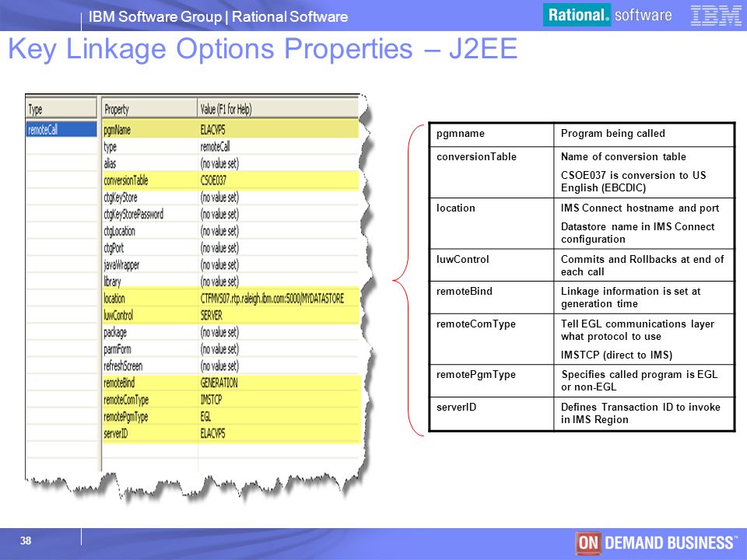Click the SERVER value of luwControl
Screen dimensions: 747x560
pos(211,315)
